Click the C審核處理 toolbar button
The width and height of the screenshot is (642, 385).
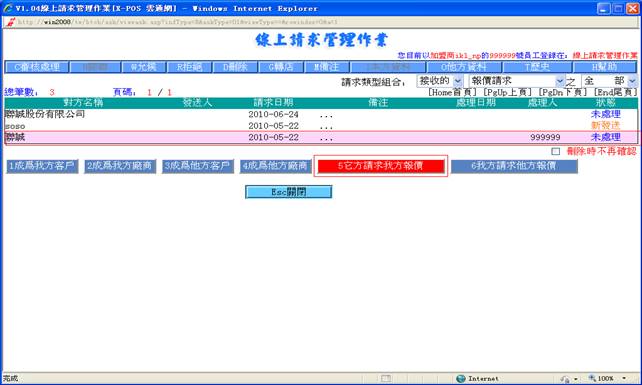37,67
